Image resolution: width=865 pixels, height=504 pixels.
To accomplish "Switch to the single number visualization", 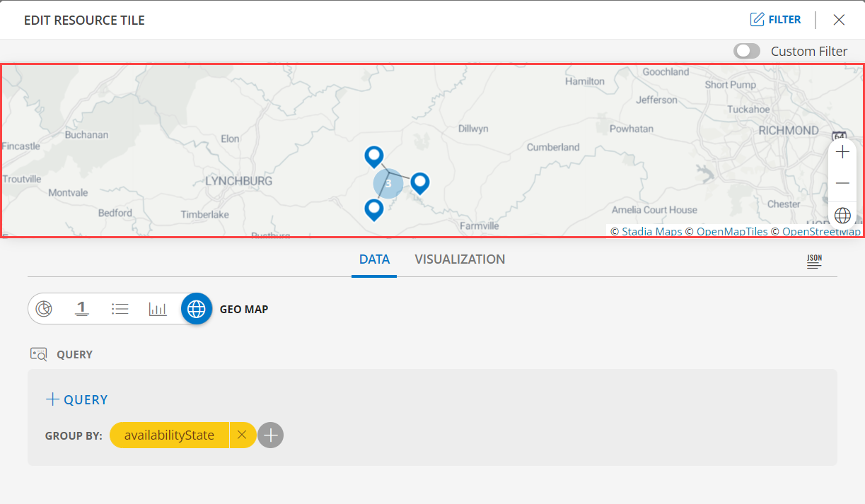I will point(82,308).
